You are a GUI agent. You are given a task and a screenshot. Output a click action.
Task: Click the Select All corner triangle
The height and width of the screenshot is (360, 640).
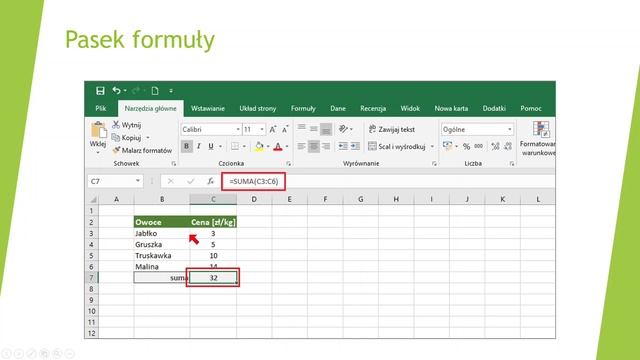click(x=93, y=200)
